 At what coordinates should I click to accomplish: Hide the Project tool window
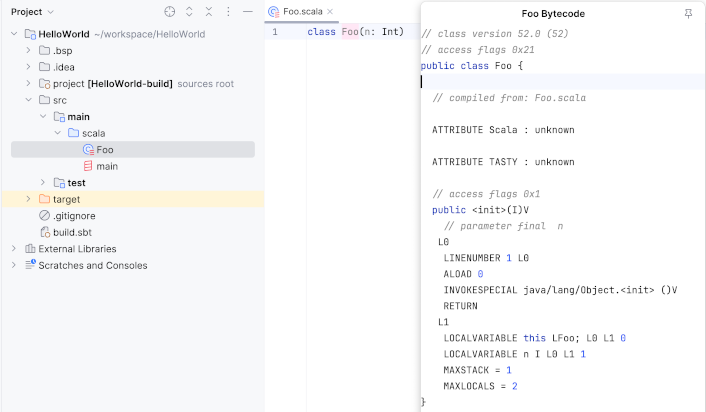pos(248,12)
